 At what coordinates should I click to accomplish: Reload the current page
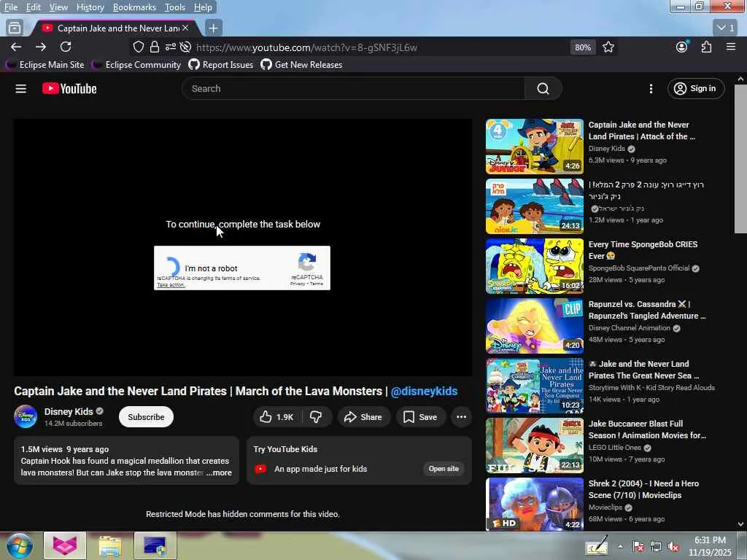[66, 47]
